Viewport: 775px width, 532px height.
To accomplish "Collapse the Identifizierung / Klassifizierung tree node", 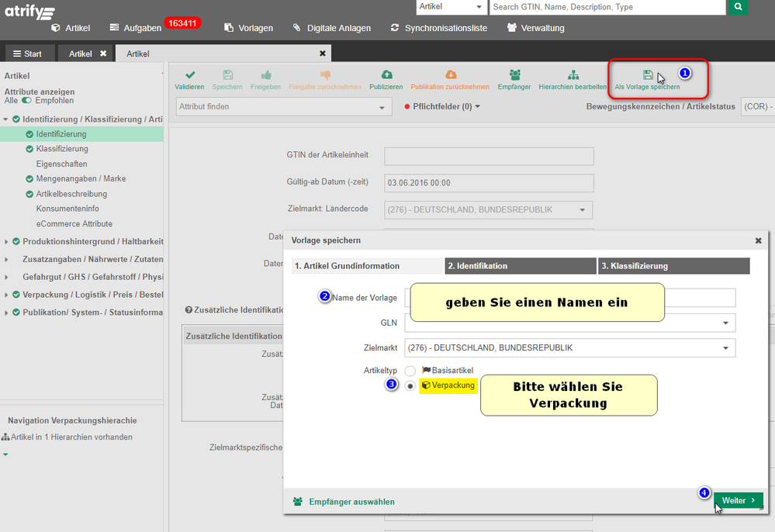I will click(6, 119).
